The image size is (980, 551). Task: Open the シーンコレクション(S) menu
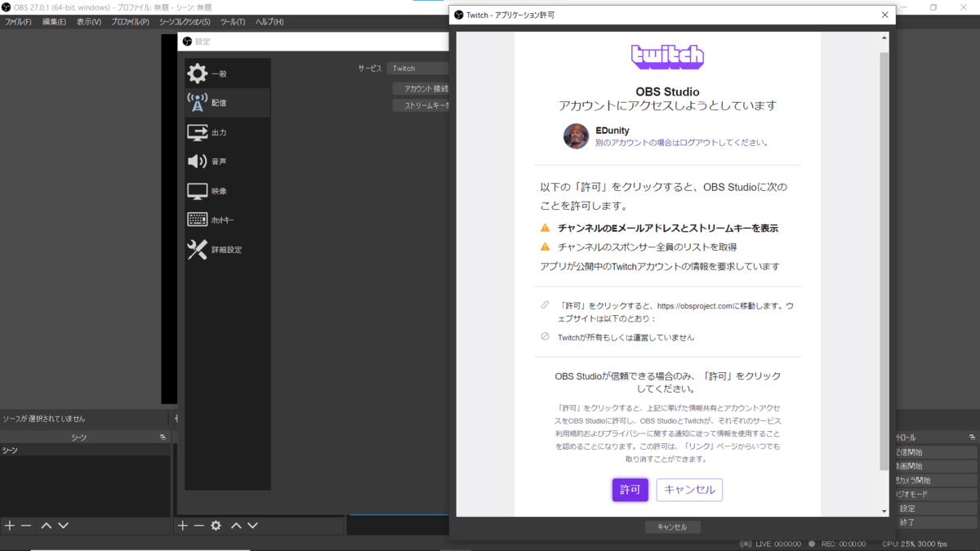click(185, 22)
